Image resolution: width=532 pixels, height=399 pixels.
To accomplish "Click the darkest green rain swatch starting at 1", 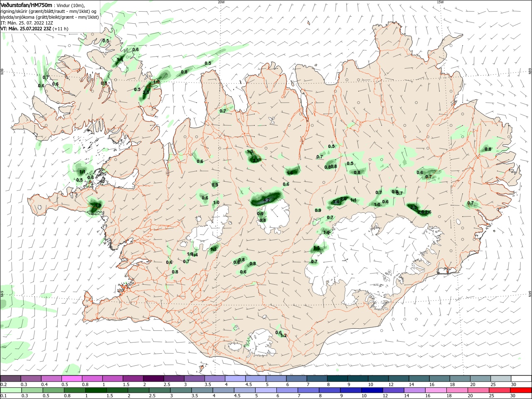I will tap(96, 390).
